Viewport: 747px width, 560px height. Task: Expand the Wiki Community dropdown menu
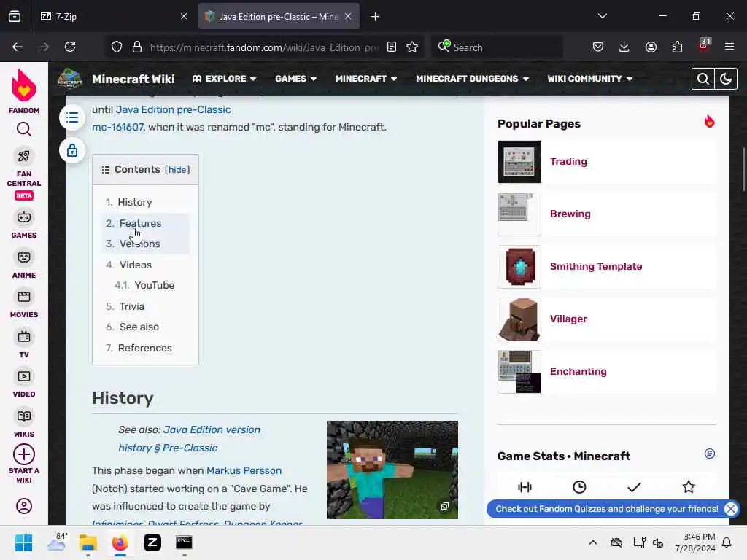click(589, 79)
